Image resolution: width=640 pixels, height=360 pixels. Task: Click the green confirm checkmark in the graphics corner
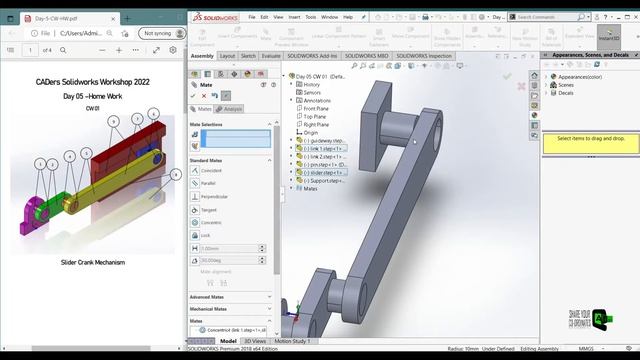coord(507,76)
